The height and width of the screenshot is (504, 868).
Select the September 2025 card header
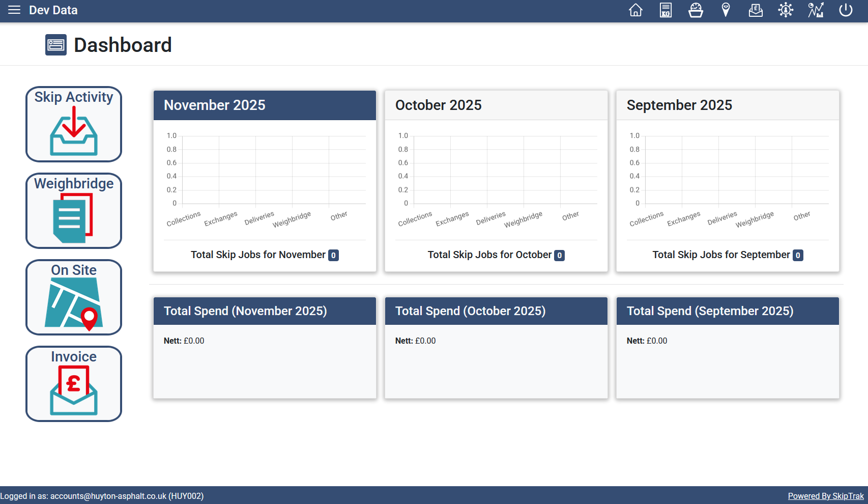click(728, 105)
